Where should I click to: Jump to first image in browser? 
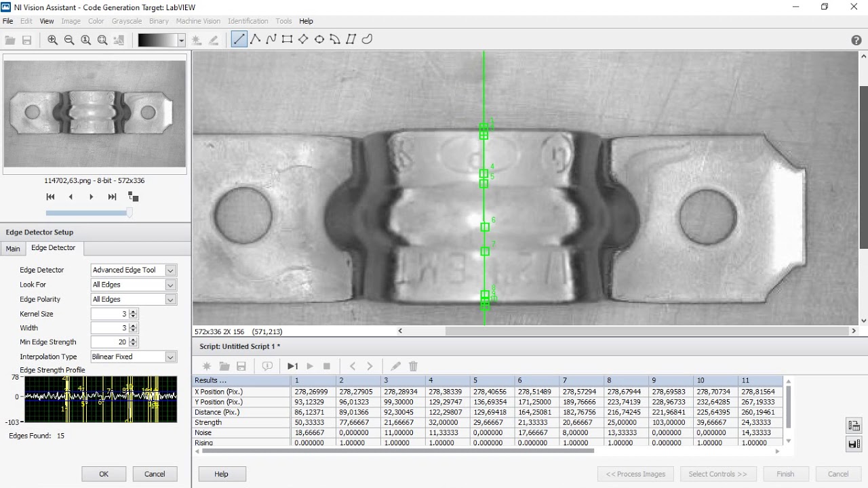(x=50, y=197)
